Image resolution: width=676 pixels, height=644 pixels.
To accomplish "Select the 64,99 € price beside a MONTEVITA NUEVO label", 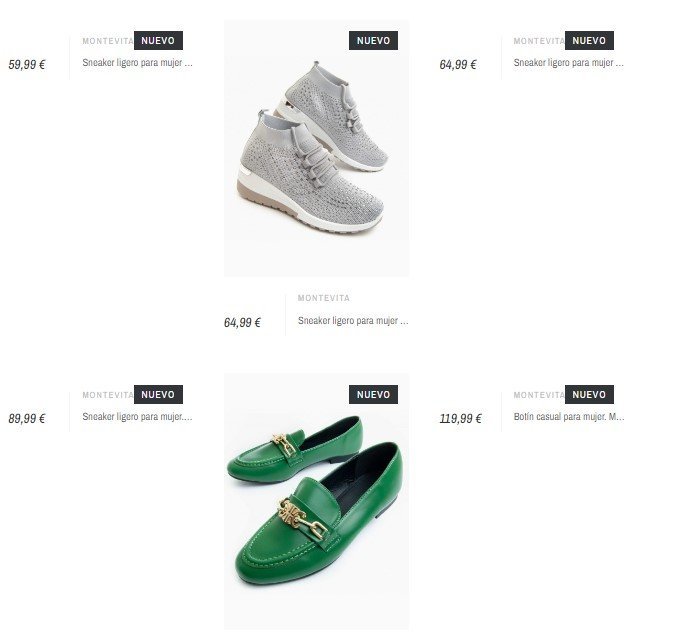I will click(x=458, y=65).
